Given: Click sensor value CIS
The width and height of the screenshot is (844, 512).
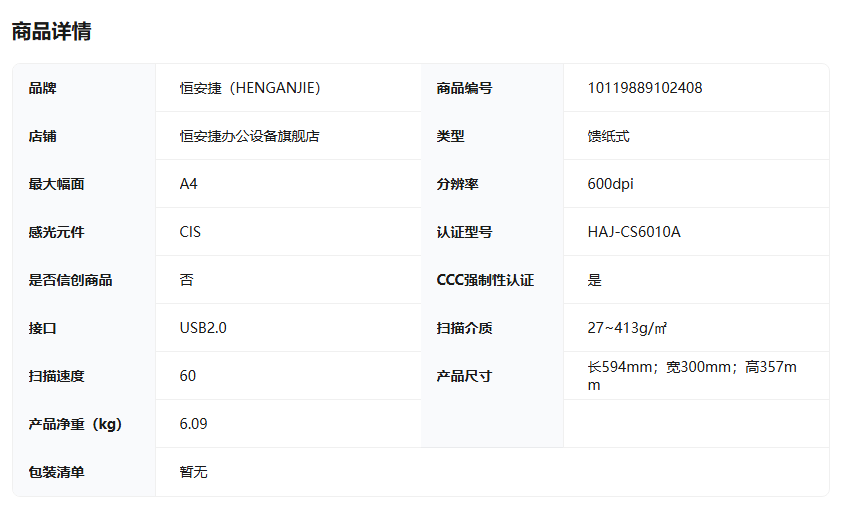Looking at the screenshot, I should [x=190, y=232].
